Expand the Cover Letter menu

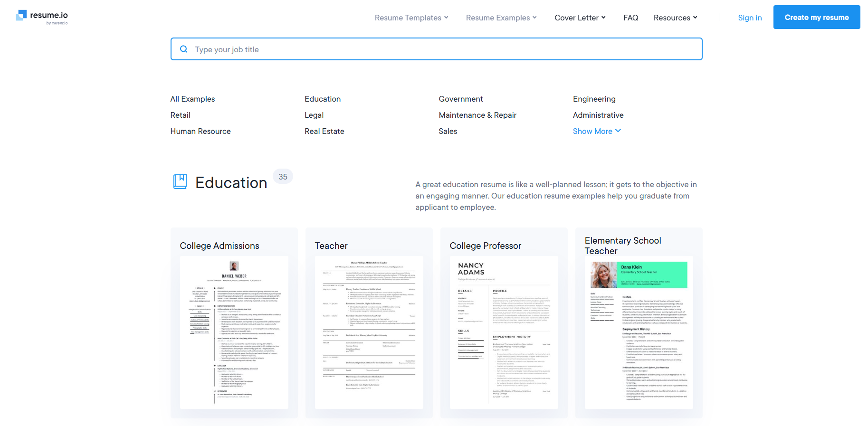point(580,18)
